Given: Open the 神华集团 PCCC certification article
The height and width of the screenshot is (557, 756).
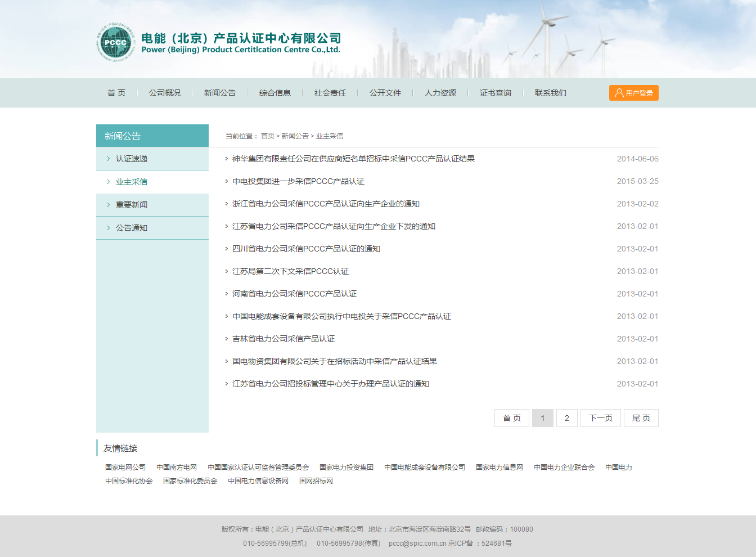Looking at the screenshot, I should pyautogui.click(x=353, y=159).
